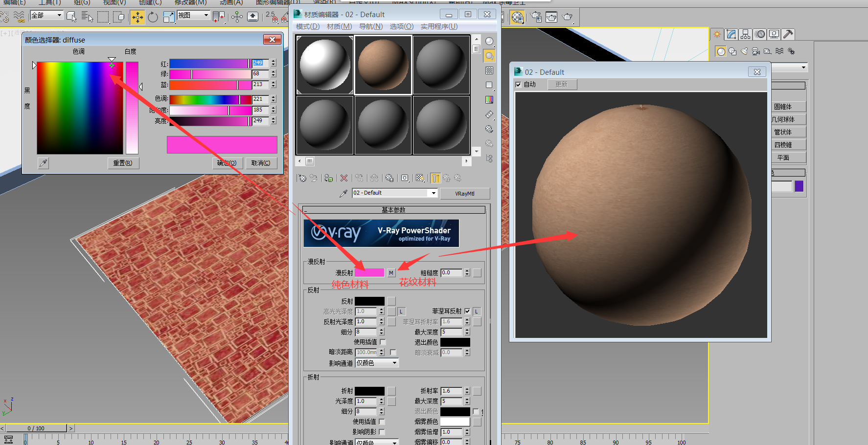Collapse the 基本参数 rollout header
Screen dimensions: 868x445
click(394, 210)
